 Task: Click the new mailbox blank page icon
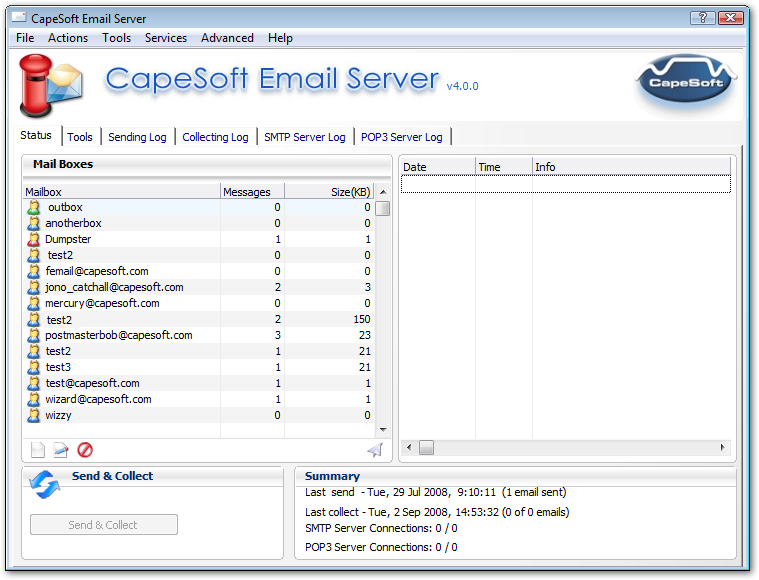click(x=38, y=450)
